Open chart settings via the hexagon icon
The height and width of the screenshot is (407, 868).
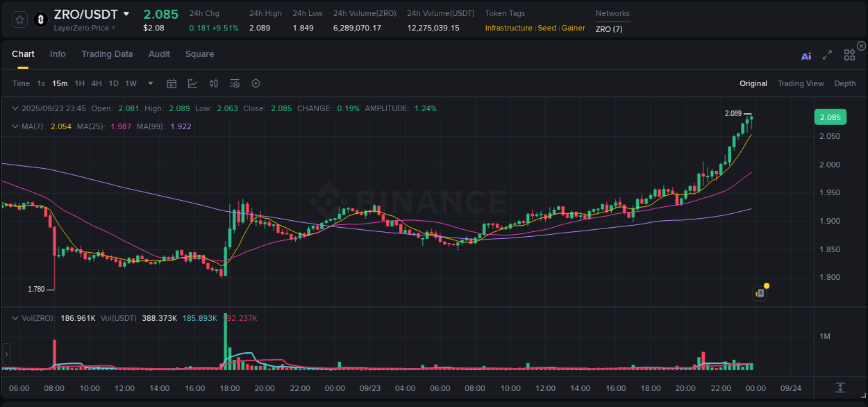pos(256,83)
